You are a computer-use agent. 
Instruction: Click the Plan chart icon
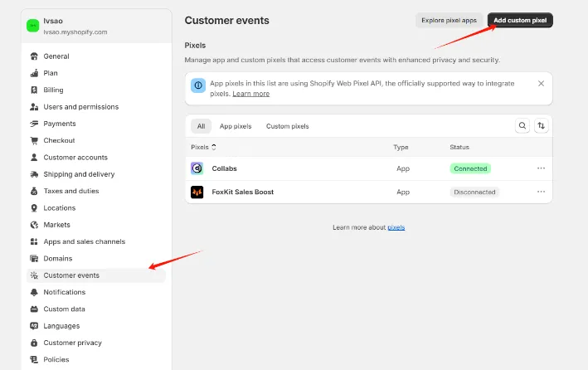34,73
